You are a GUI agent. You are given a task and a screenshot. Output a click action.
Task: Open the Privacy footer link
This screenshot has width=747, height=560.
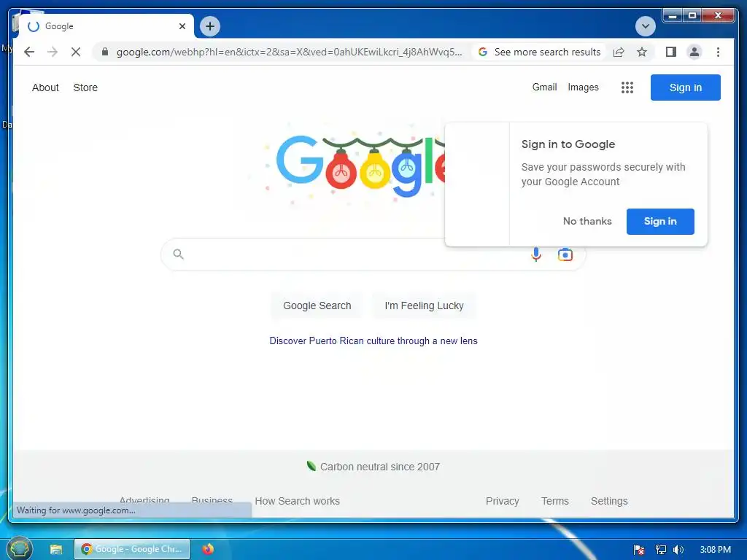point(502,501)
